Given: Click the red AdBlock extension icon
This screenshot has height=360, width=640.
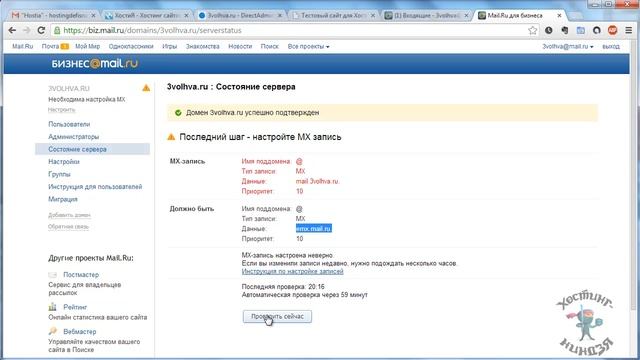Looking at the screenshot, I should [612, 30].
